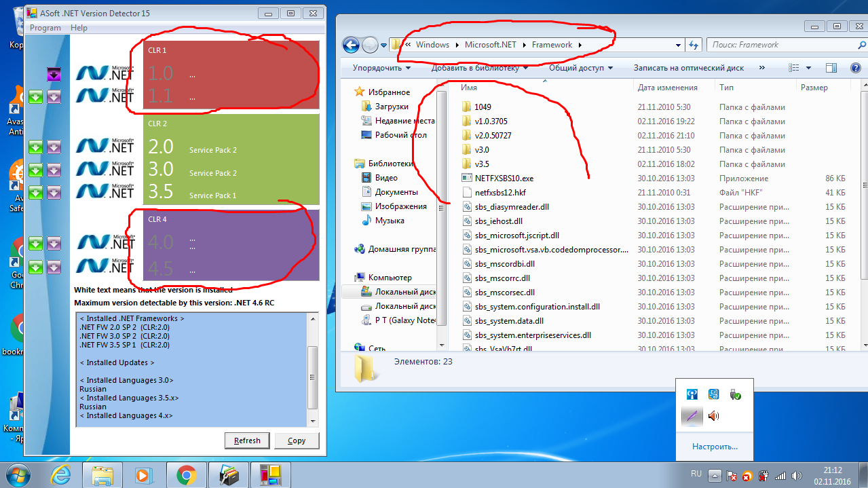This screenshot has height=488, width=868.
Task: Click Microsoft.NET in the address breadcrumb
Action: pos(490,45)
